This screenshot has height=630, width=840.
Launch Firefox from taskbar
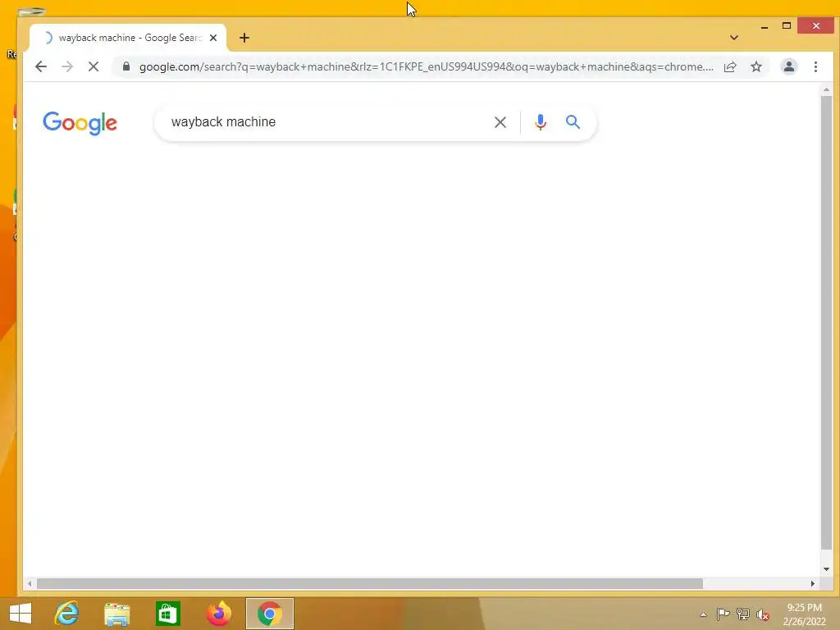[x=218, y=614]
